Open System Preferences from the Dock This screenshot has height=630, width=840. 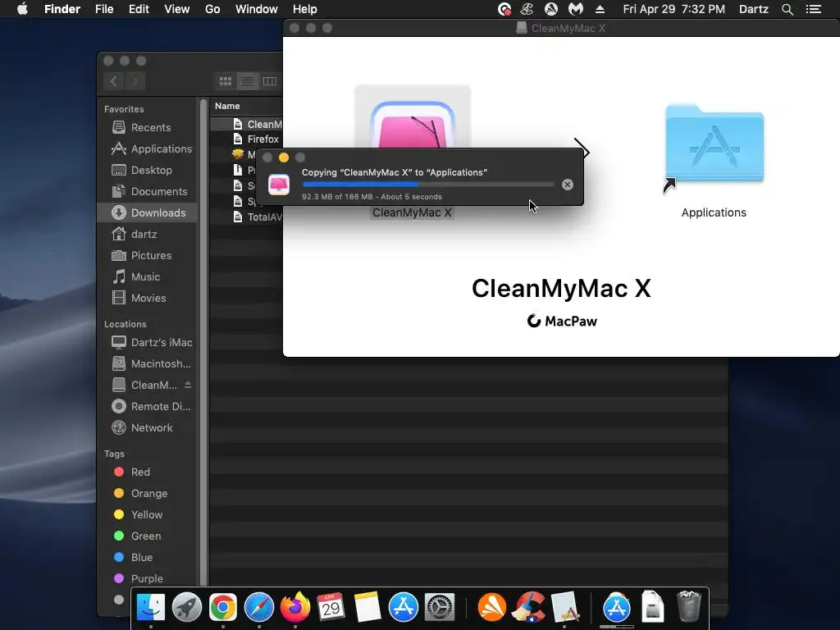point(440,607)
